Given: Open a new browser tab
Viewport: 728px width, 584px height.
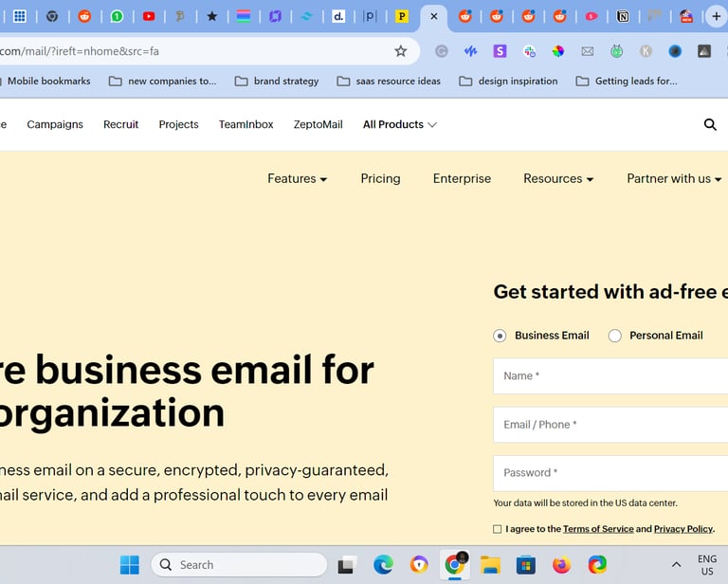Looking at the screenshot, I should pos(717,17).
